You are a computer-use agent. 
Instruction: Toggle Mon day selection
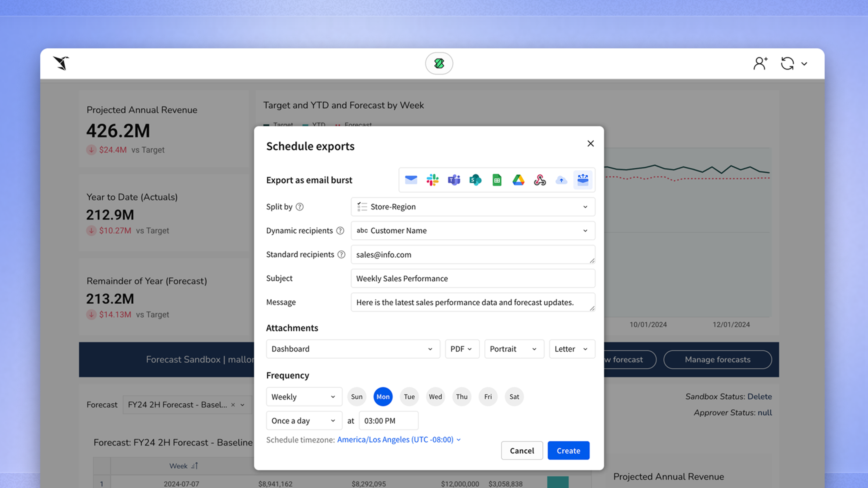[383, 397]
